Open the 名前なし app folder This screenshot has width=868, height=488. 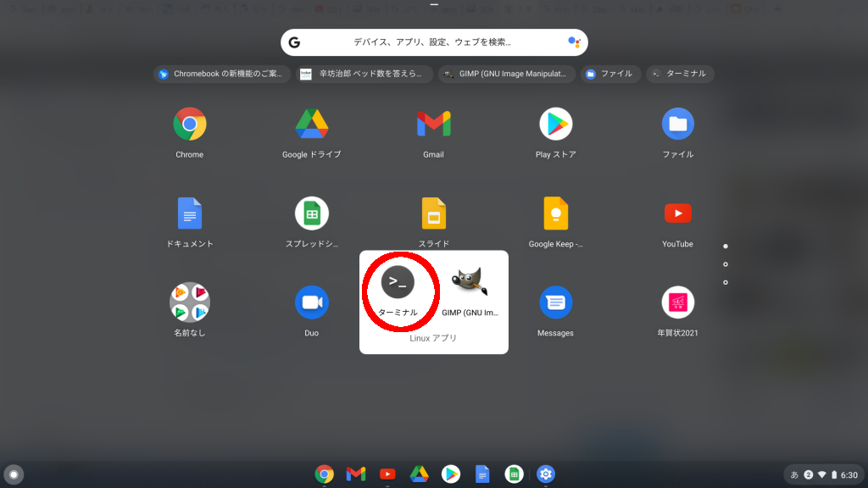pyautogui.click(x=189, y=302)
